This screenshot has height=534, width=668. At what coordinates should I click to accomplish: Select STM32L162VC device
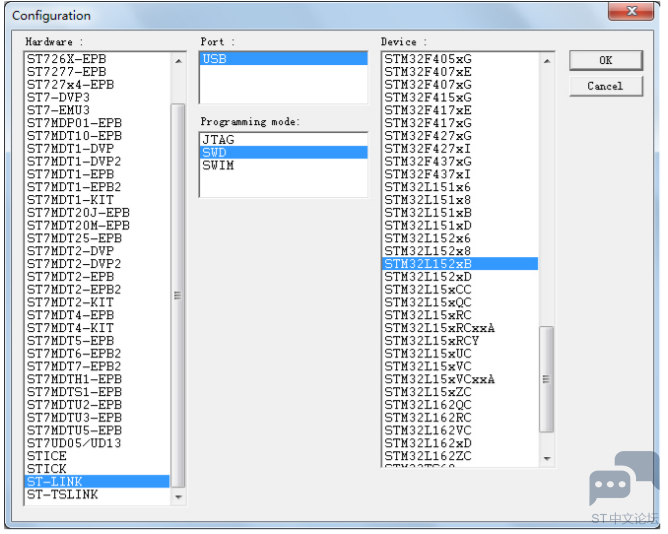[x=460, y=430]
